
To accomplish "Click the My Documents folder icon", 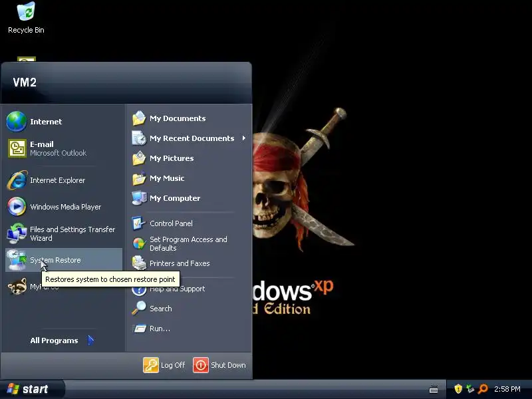I will pyautogui.click(x=139, y=118).
